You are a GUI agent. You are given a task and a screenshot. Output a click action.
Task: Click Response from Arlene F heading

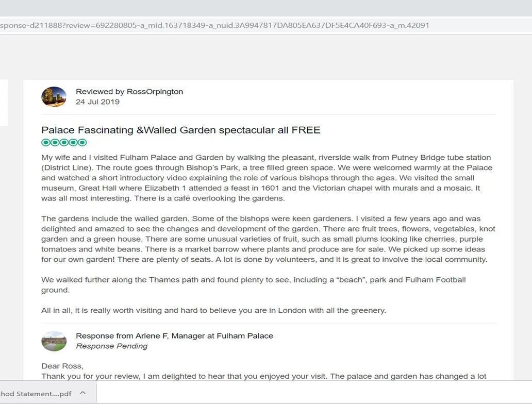click(x=174, y=336)
